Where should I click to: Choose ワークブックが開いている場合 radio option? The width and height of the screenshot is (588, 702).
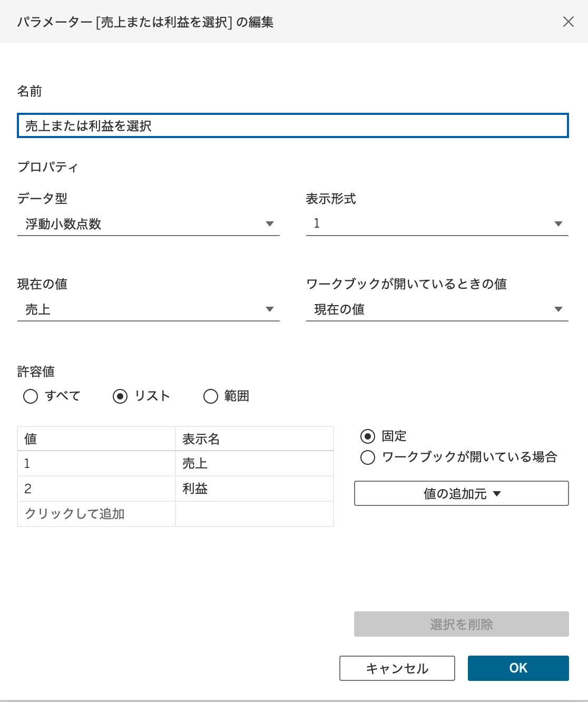368,457
